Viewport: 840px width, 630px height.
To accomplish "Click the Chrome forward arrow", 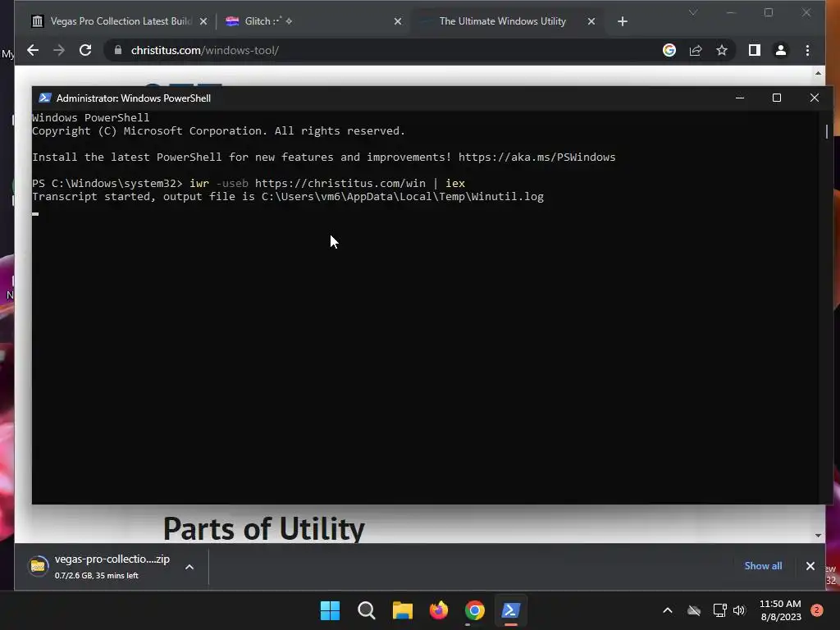I will [x=59, y=50].
